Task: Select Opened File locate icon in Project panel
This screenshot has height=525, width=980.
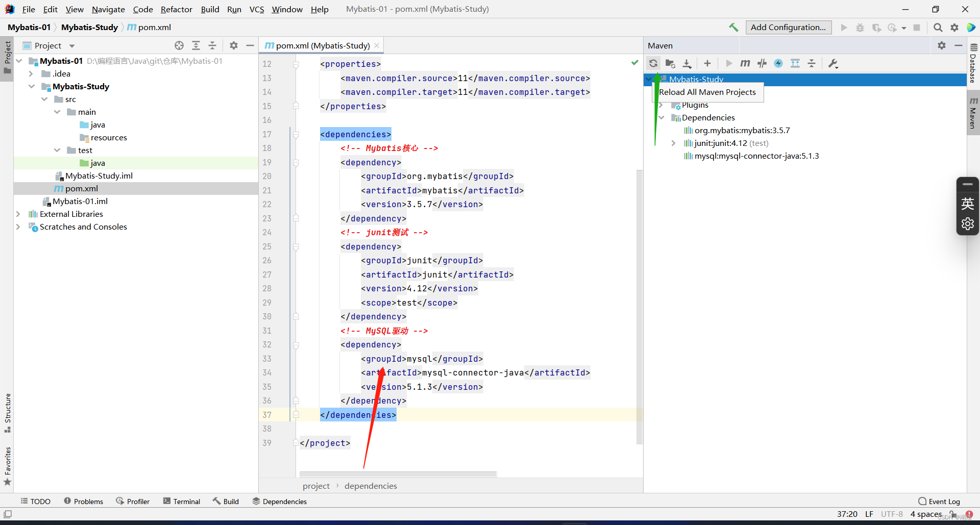Action: (x=179, y=45)
